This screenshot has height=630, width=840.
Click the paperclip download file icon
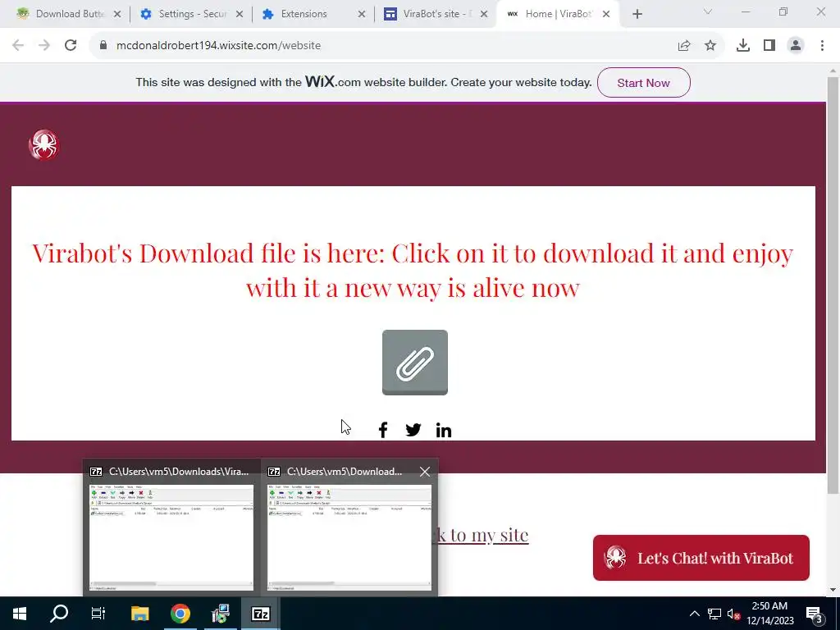[x=414, y=363]
